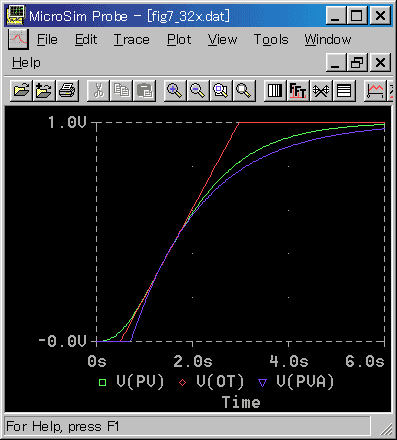Image resolution: width=397 pixels, height=440 pixels.
Task: Click the status bar help message
Action: (x=63, y=427)
